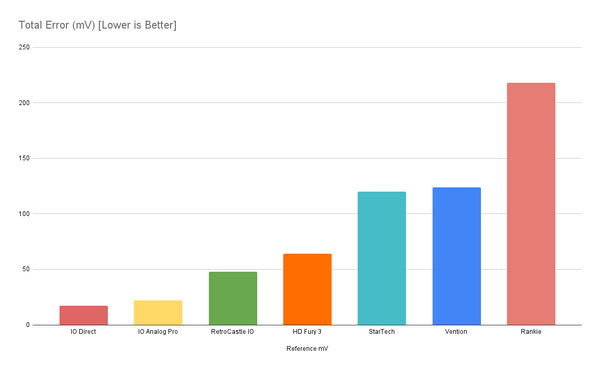600x371 pixels.
Task: Click the 100 y-axis tick label
Action: [x=24, y=214]
